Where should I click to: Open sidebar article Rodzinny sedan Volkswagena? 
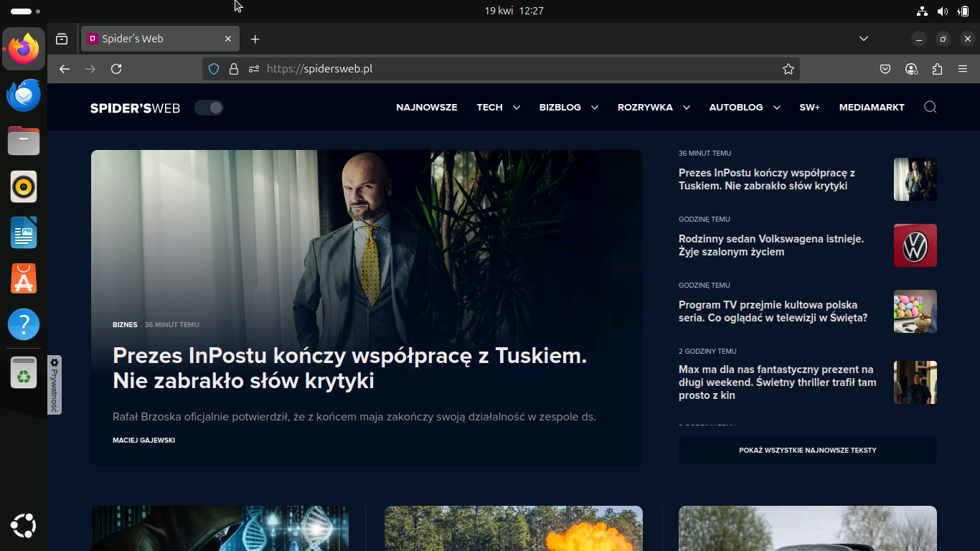click(x=771, y=245)
